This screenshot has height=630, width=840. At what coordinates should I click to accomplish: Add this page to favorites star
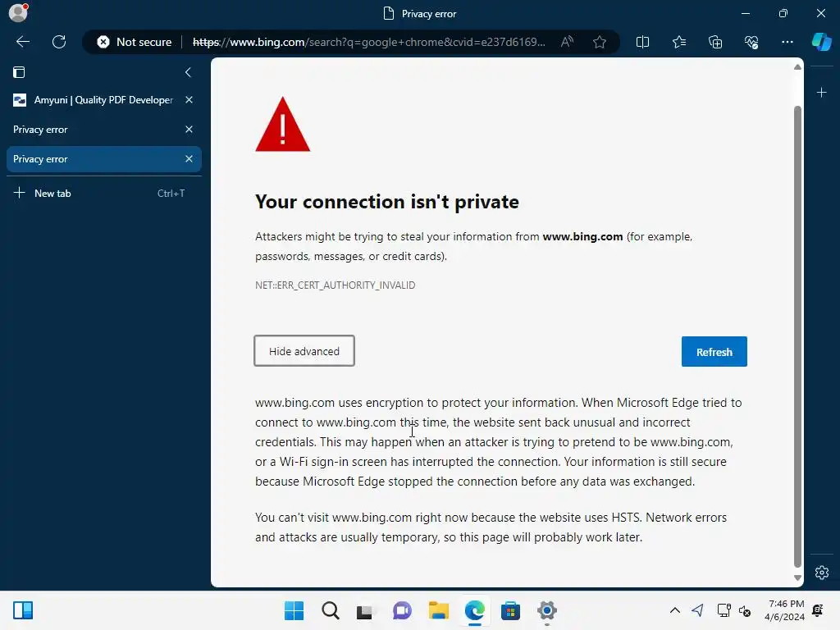600,42
